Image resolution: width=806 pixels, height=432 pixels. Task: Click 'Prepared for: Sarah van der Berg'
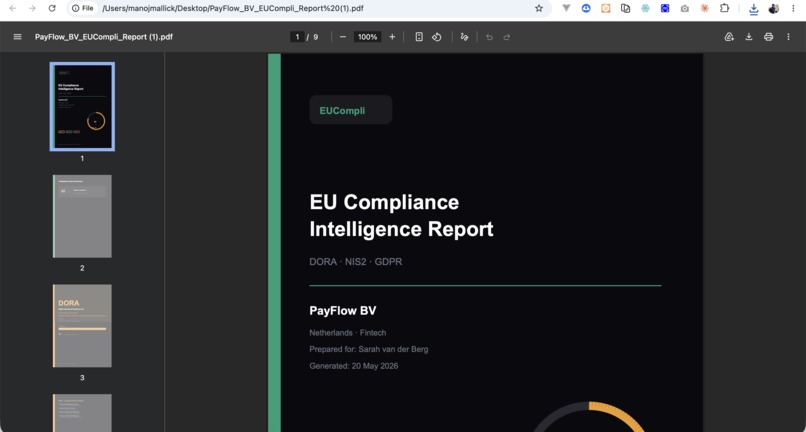point(369,349)
